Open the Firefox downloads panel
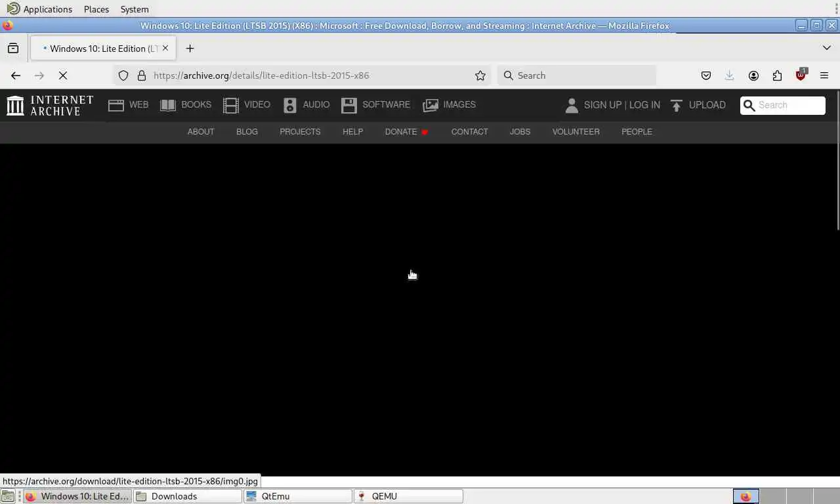The height and width of the screenshot is (504, 840). [730, 75]
